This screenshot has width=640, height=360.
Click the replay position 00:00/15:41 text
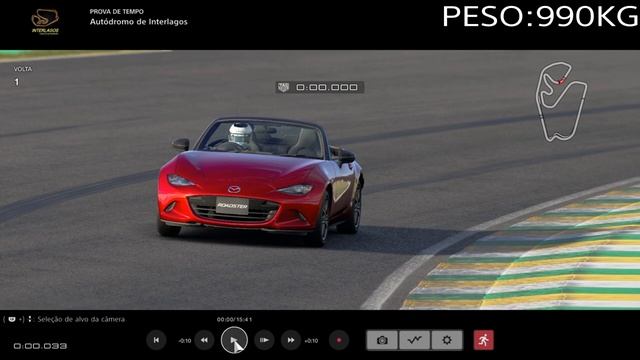coord(234,320)
